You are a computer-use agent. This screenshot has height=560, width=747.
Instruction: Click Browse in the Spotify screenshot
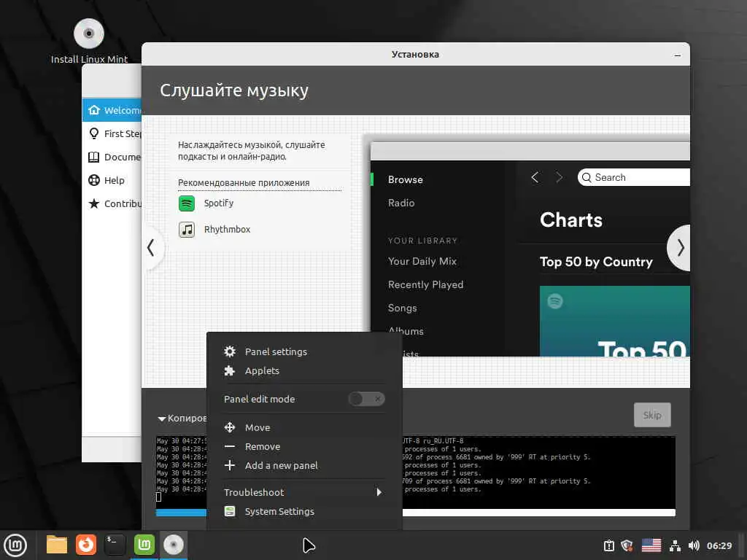(406, 179)
